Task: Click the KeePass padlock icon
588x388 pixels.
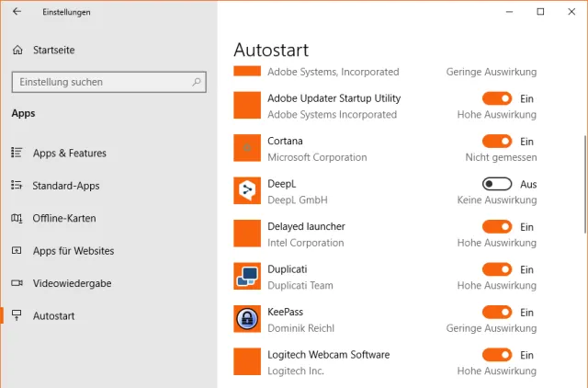Action: point(248,319)
